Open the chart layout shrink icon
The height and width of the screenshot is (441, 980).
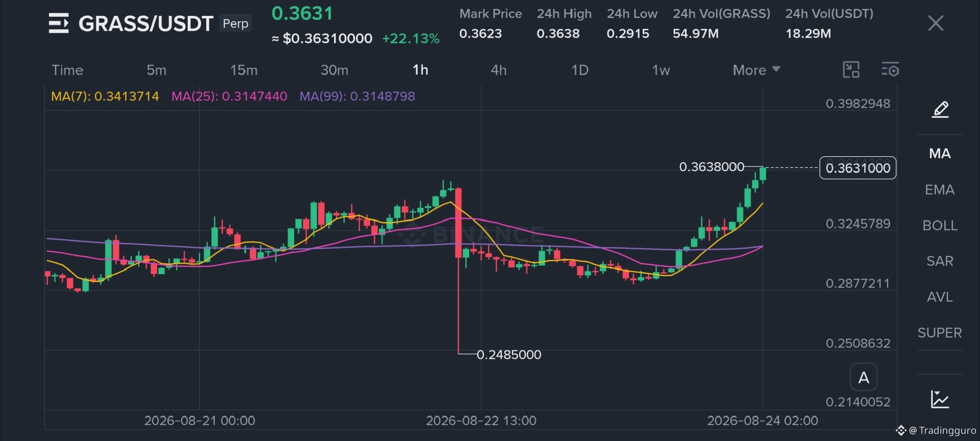[x=851, y=69]
